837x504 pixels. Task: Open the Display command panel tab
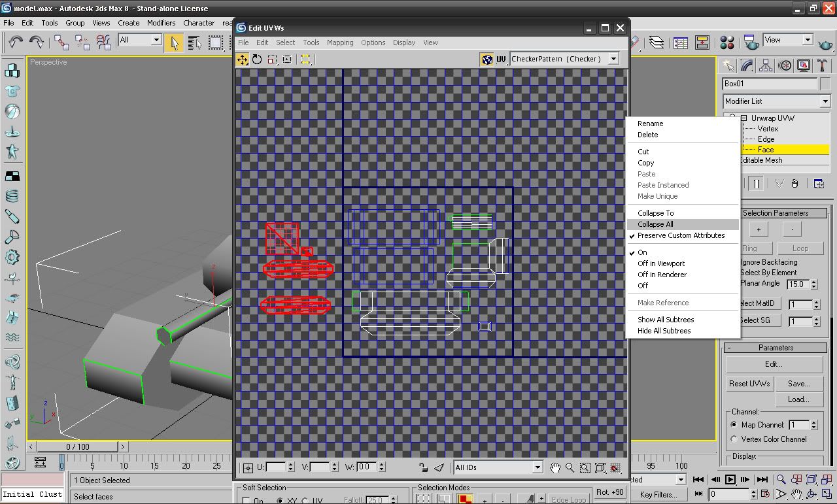804,65
